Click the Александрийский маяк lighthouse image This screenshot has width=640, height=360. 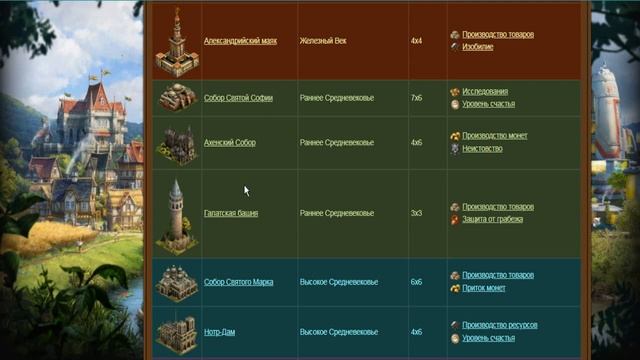click(177, 42)
